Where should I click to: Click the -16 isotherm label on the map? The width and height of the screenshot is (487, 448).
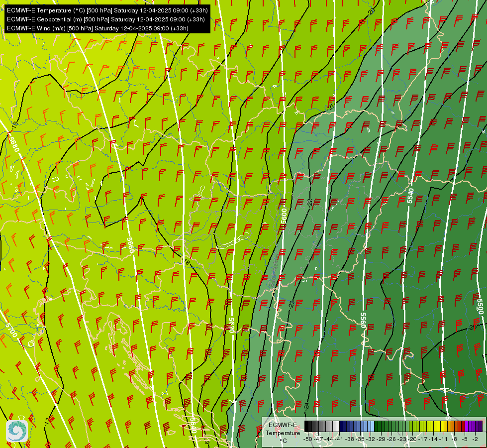14,125
